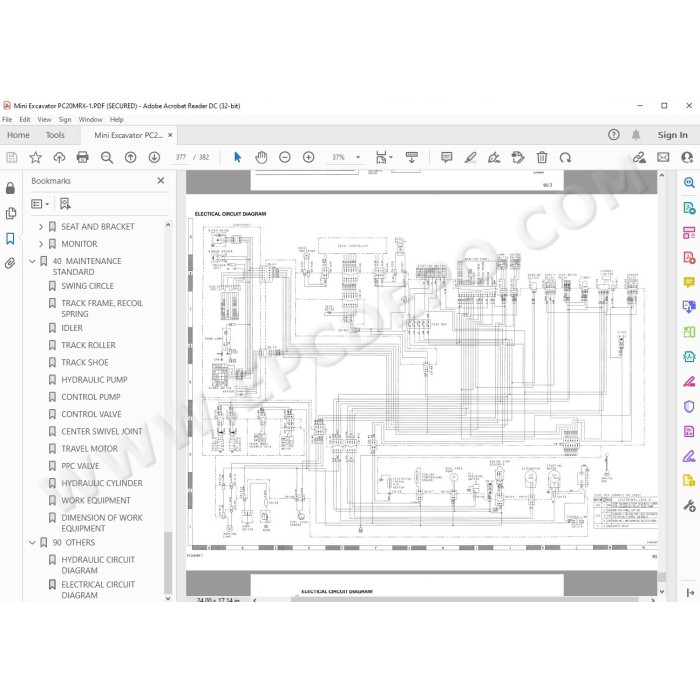Enable scrolling mode tool
Screen dimensions: 700x700
pos(412,157)
